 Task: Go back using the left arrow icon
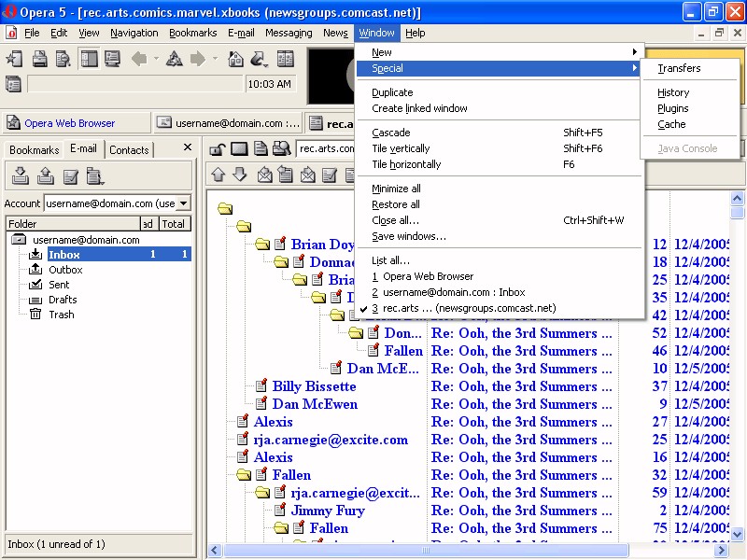click(139, 59)
